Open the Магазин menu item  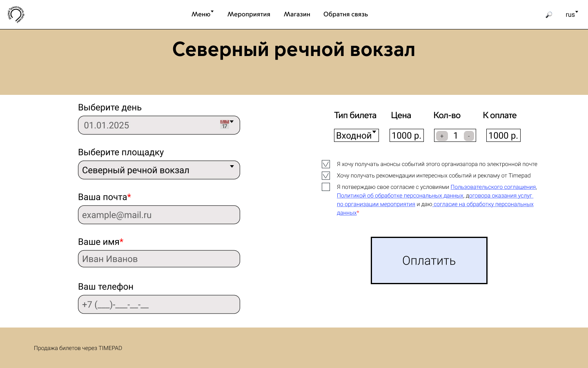(297, 14)
